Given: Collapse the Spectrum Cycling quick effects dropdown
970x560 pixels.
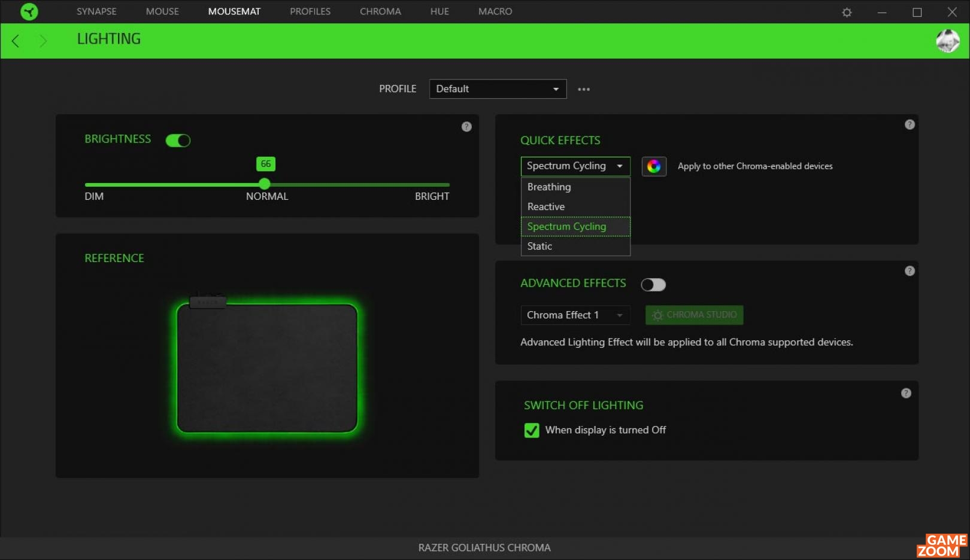Looking at the screenshot, I should [x=575, y=166].
